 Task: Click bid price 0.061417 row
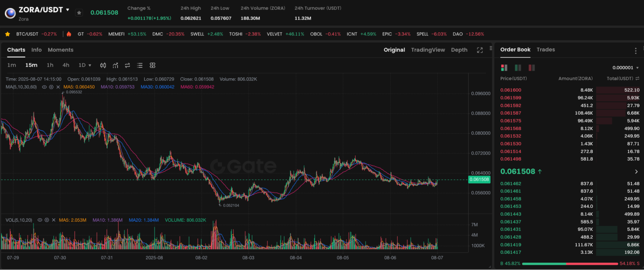tap(570, 252)
